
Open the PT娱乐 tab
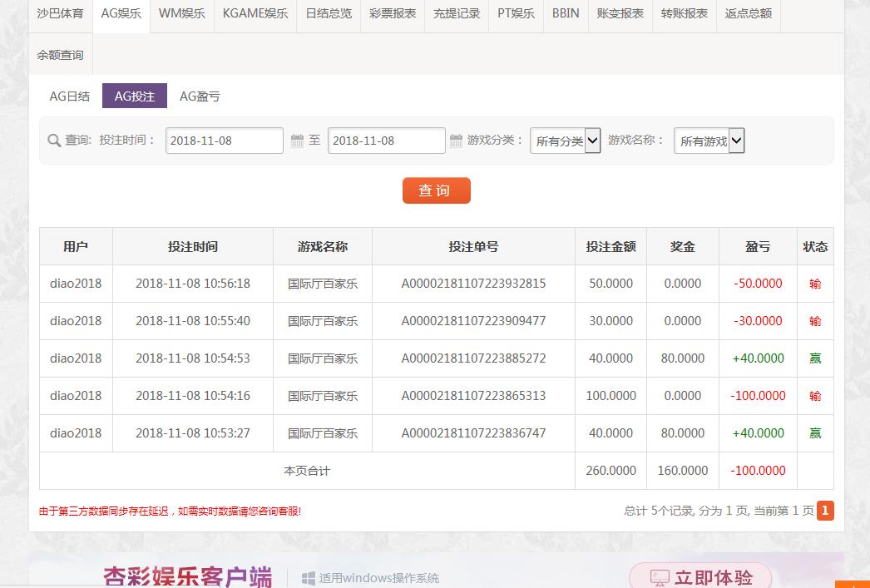point(516,13)
